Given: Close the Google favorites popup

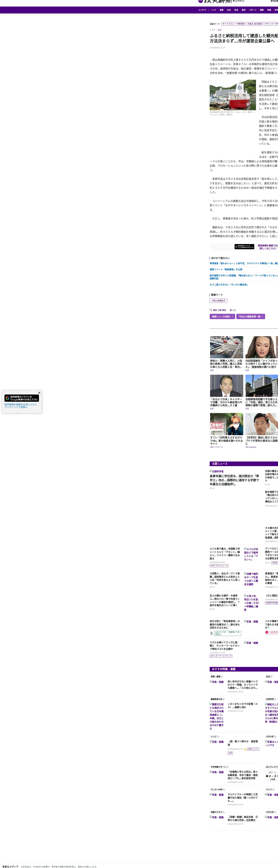Looking at the screenshot, I should (39, 393).
